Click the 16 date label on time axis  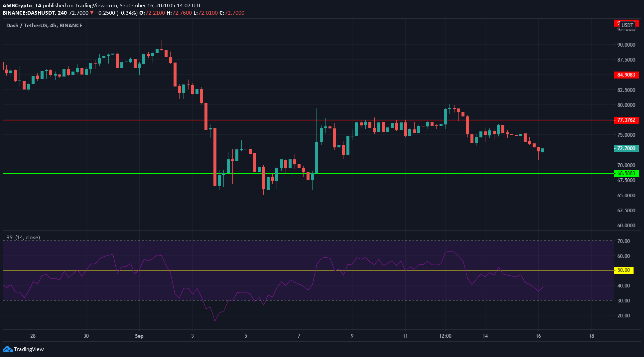click(538, 336)
